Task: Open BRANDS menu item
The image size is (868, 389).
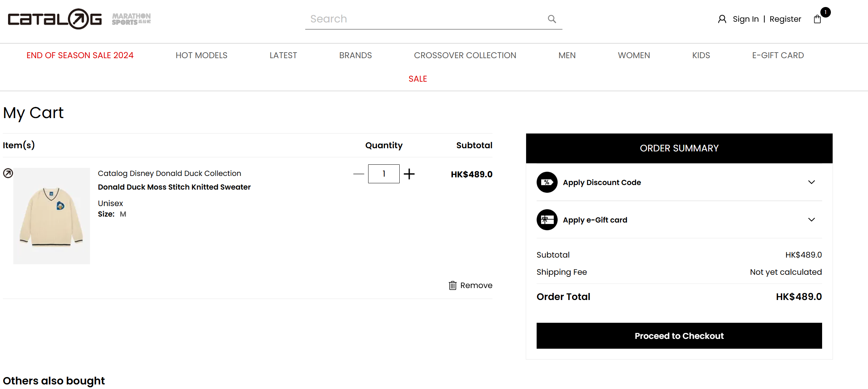Action: [356, 55]
